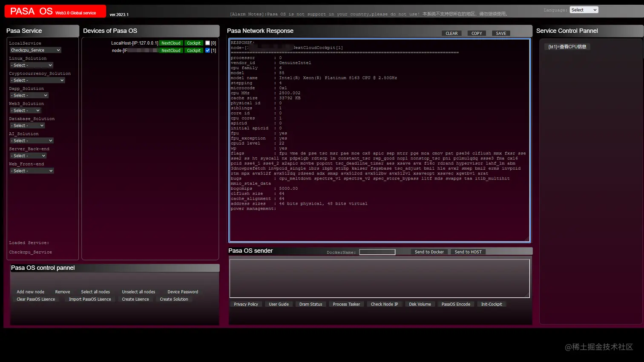Click Check Node IP
This screenshot has width=644, height=362.
pyautogui.click(x=384, y=304)
